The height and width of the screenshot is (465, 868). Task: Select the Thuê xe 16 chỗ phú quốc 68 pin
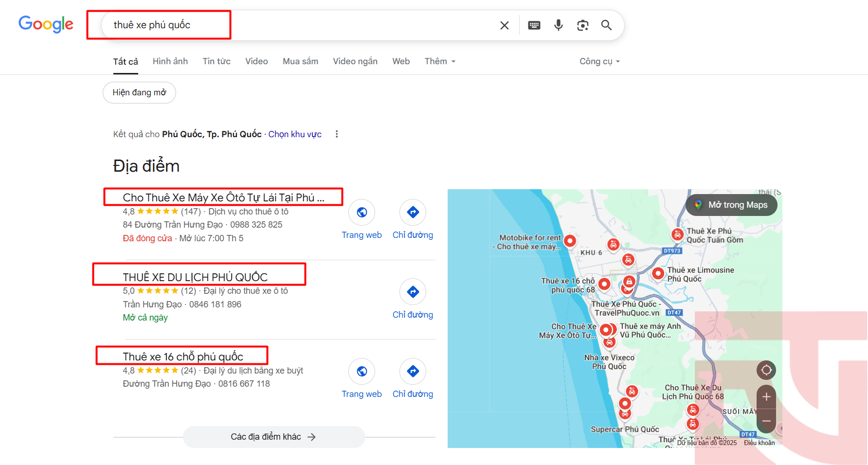(x=604, y=284)
